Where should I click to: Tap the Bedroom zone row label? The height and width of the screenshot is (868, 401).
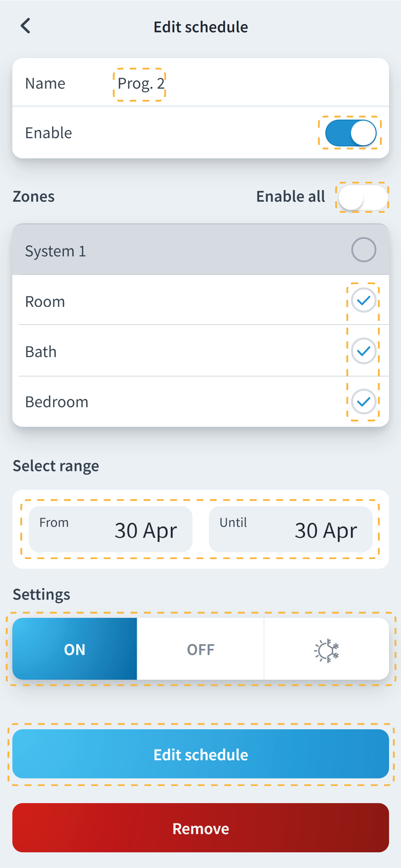point(57,402)
